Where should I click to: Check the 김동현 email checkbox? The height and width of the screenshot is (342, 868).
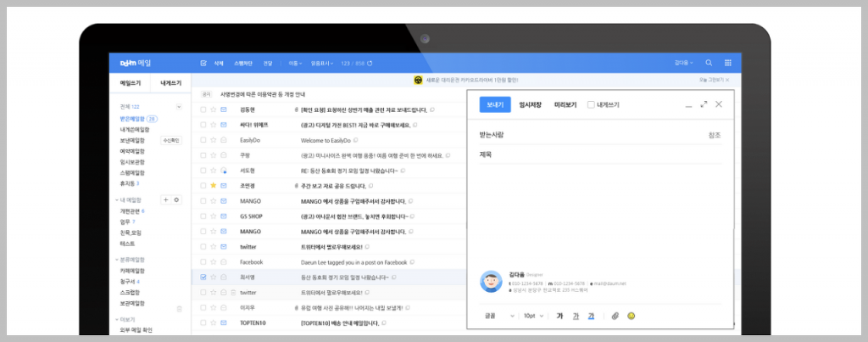point(203,109)
